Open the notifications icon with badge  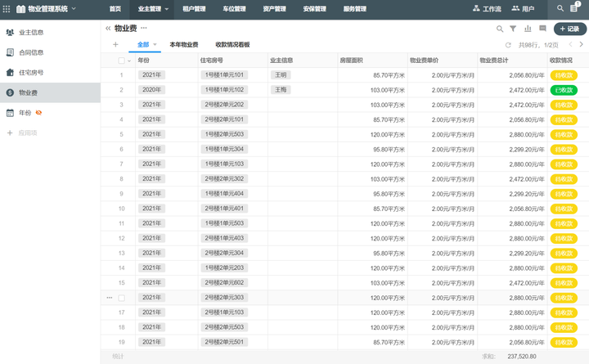coord(574,7)
